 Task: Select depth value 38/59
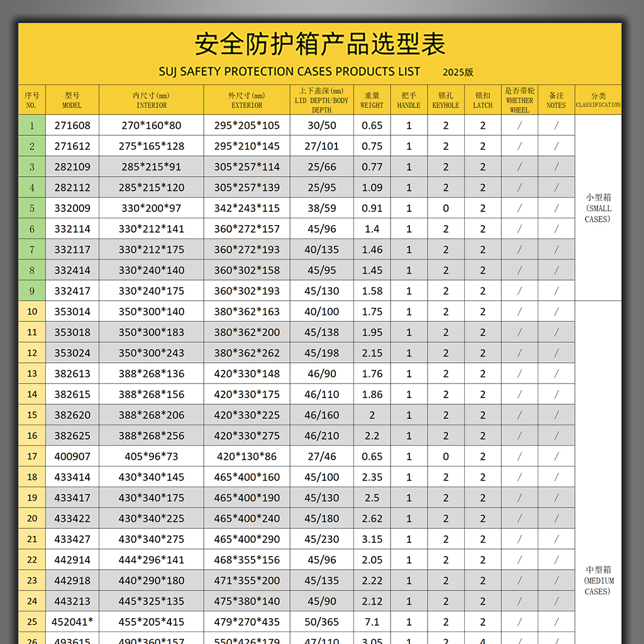click(x=321, y=208)
